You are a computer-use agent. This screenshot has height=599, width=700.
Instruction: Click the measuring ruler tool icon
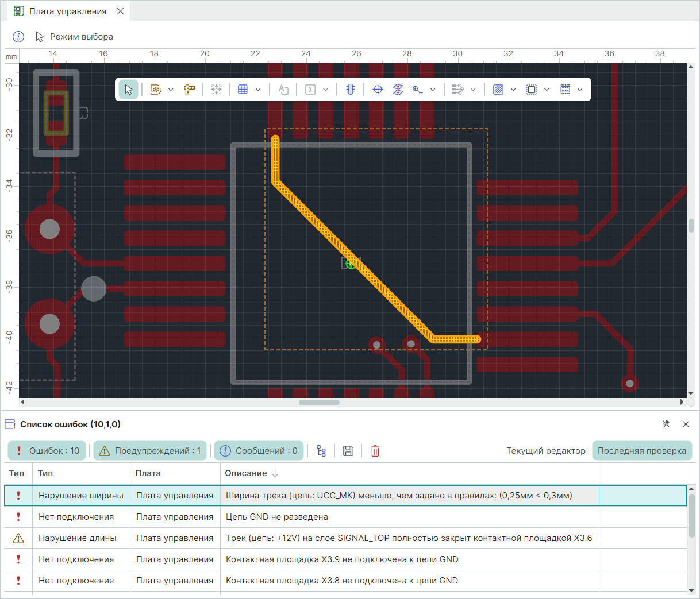click(x=189, y=90)
